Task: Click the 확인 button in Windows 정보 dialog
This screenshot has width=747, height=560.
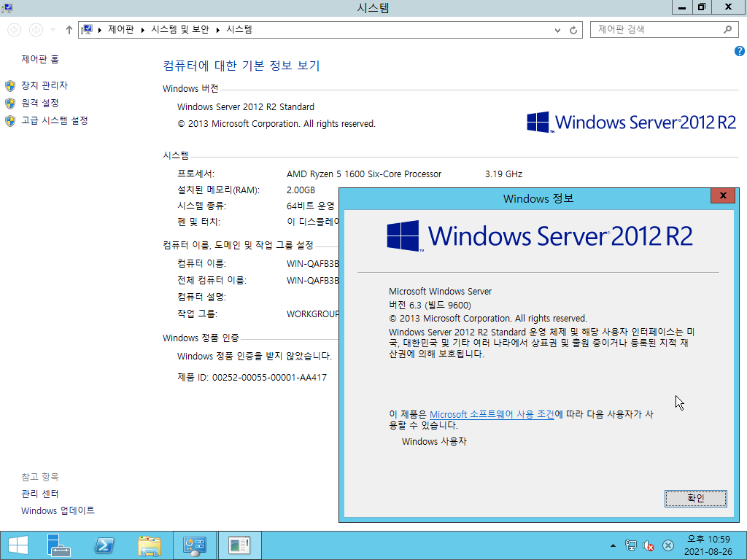Action: (x=695, y=498)
